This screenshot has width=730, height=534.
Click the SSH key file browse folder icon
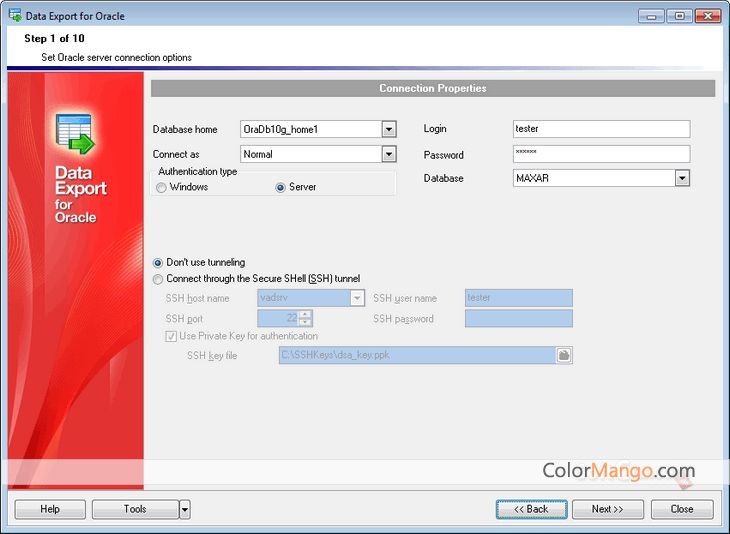pyautogui.click(x=564, y=355)
